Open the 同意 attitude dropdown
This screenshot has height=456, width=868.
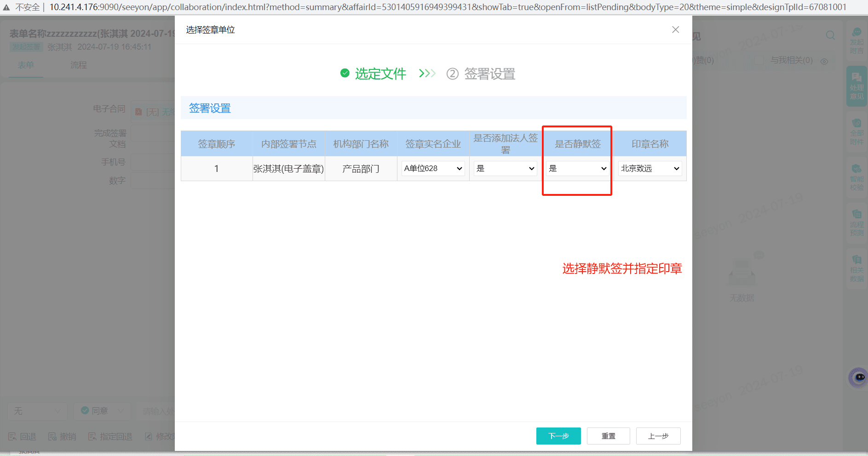pyautogui.click(x=102, y=411)
